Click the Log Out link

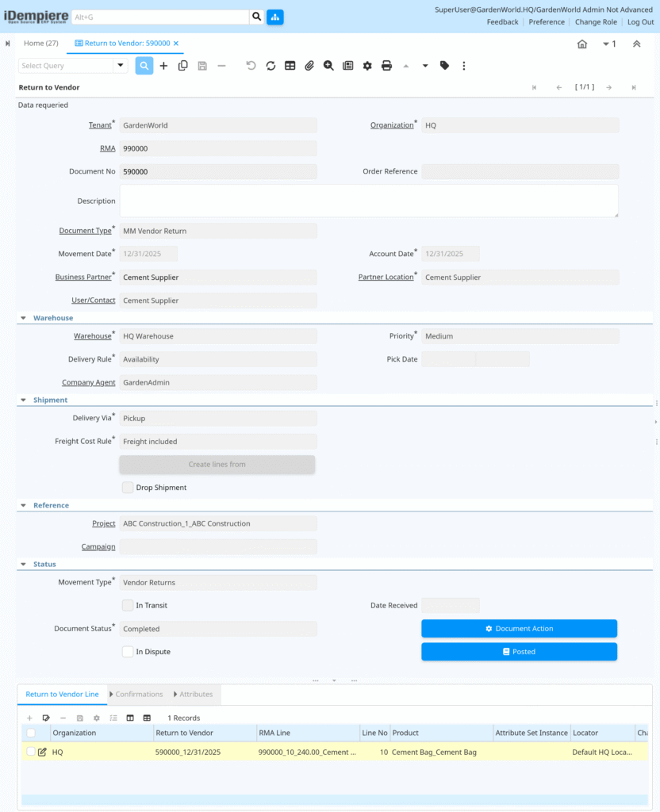pos(639,21)
